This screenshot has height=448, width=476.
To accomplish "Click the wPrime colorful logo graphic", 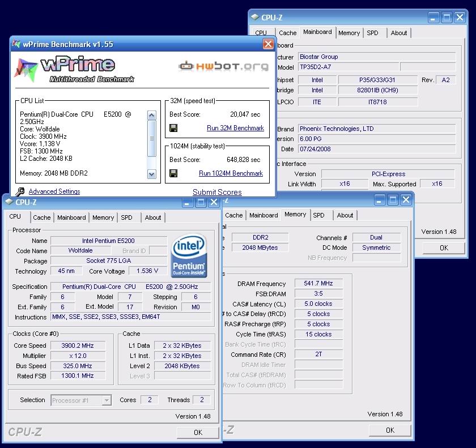I will 26,70.
